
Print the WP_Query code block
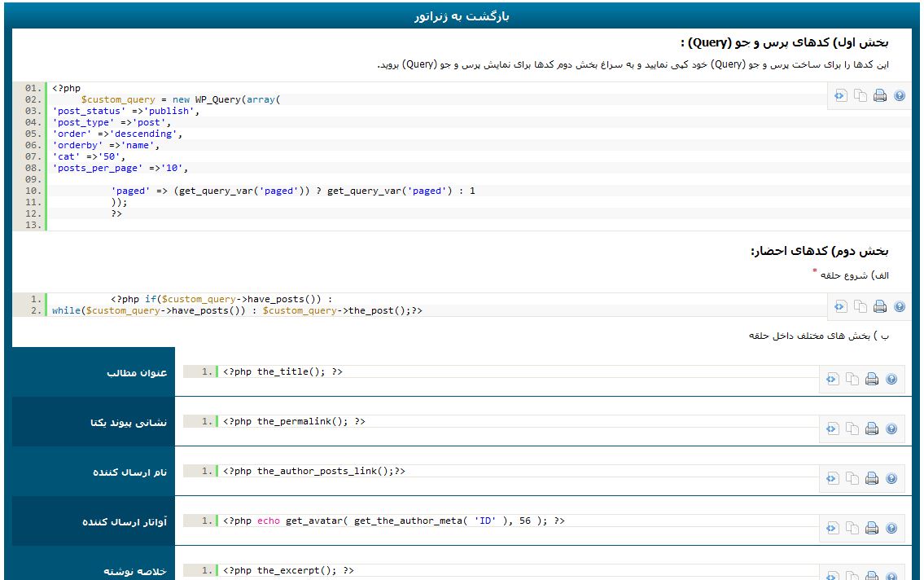[880, 95]
